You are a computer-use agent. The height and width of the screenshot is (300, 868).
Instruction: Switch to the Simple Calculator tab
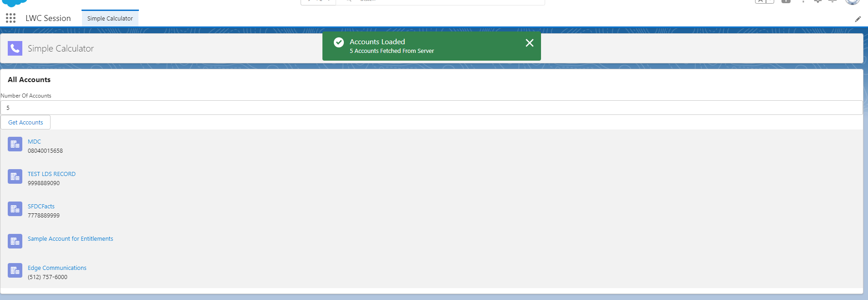110,18
